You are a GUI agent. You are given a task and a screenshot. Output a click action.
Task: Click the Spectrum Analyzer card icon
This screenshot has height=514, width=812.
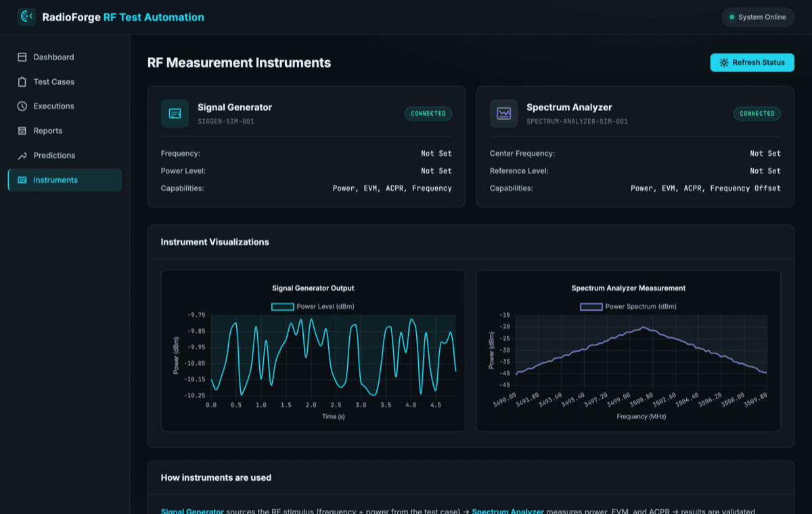(x=503, y=114)
